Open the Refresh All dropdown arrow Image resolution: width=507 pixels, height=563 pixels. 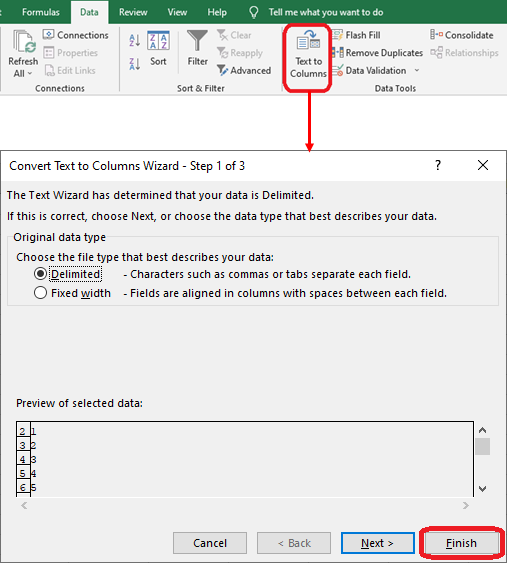tap(30, 74)
